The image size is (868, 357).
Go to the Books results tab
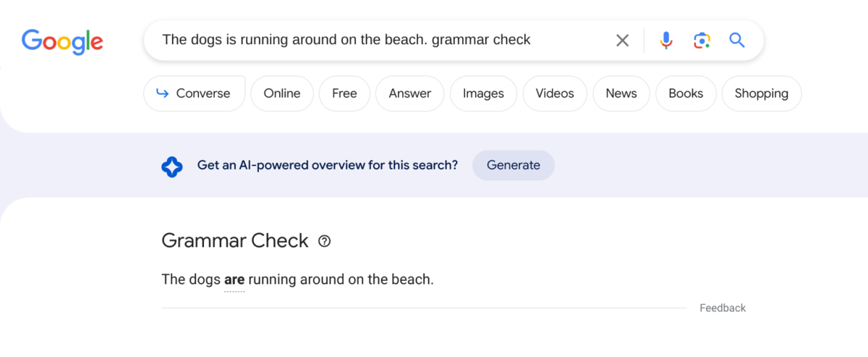686,93
